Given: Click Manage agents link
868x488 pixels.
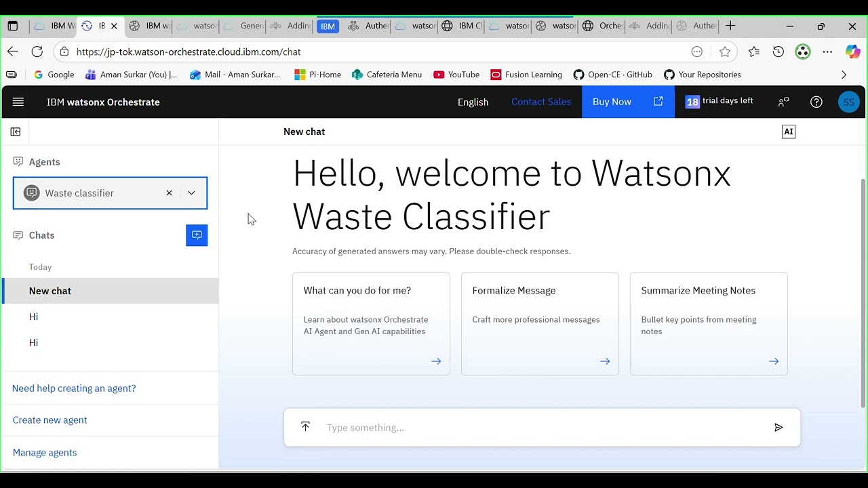Looking at the screenshot, I should pos(45,453).
